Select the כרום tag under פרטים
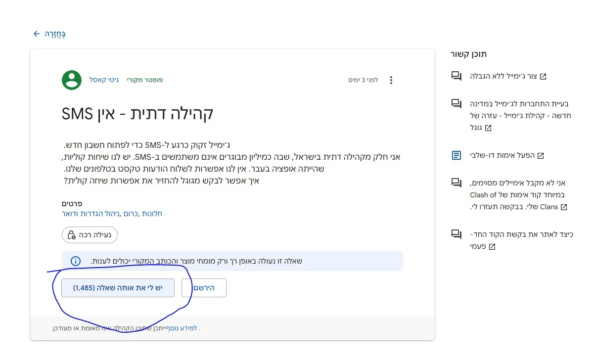The width and height of the screenshot is (592, 364). click(x=131, y=214)
